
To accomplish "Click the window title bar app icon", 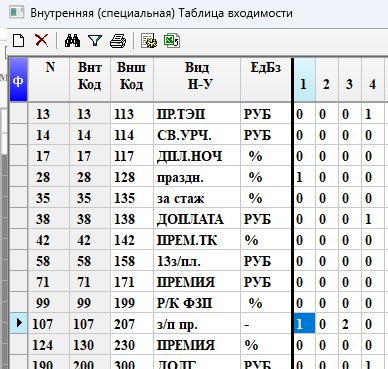I will click(x=16, y=13).
